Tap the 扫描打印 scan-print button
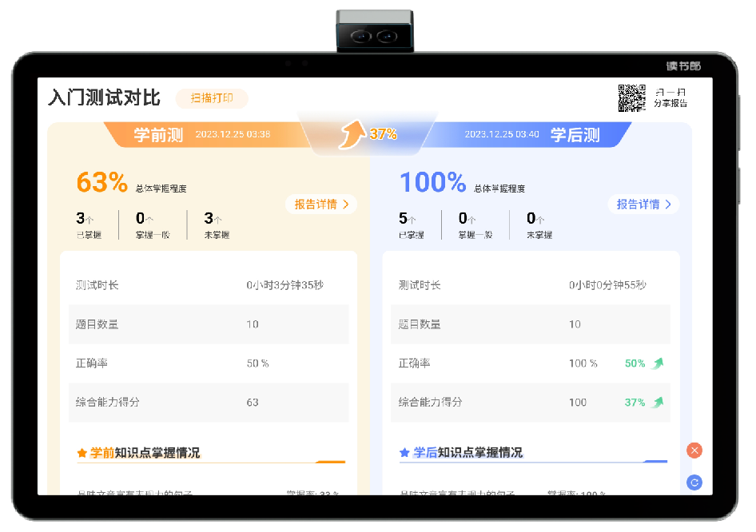The width and height of the screenshot is (756, 532). tap(212, 98)
